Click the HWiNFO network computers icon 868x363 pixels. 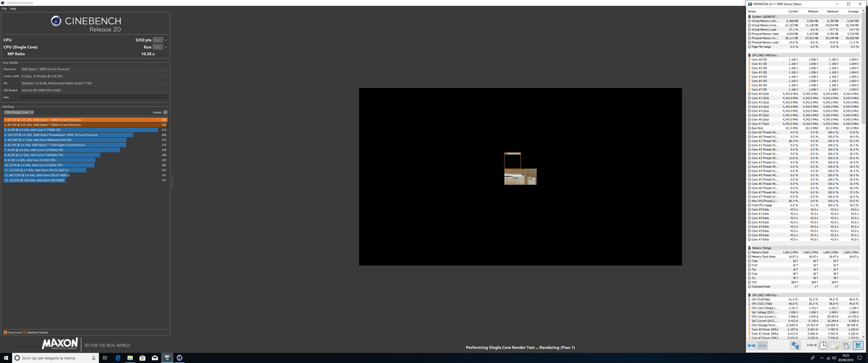coord(795,345)
